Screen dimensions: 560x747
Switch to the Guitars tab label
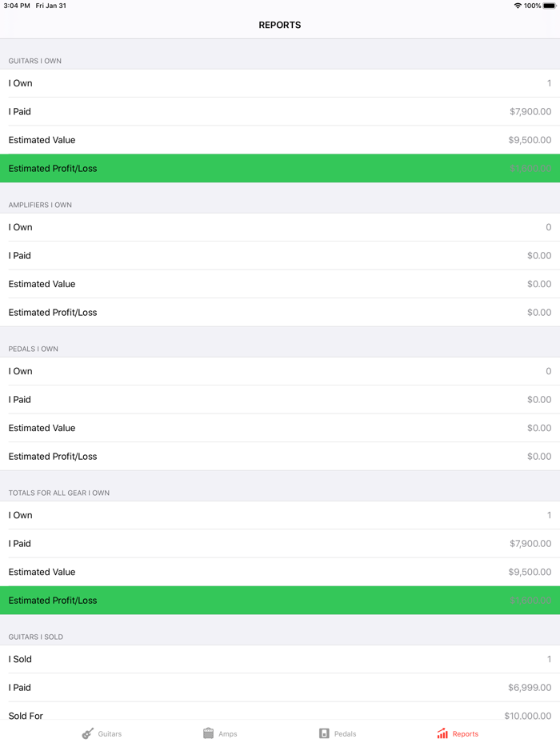pyautogui.click(x=110, y=734)
